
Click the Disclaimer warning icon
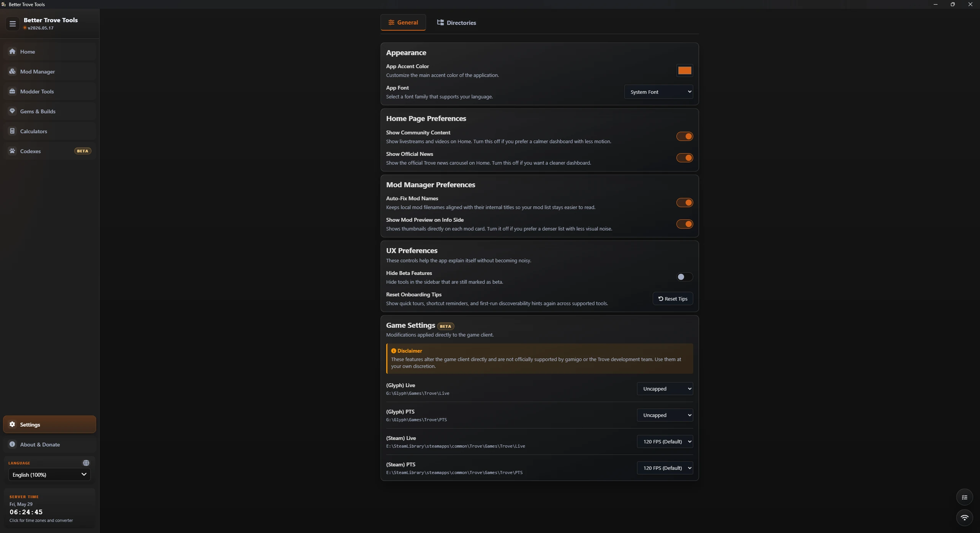(394, 351)
